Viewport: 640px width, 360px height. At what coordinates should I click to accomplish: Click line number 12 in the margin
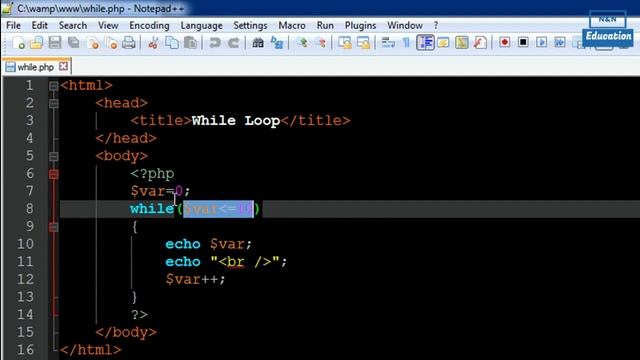[x=25, y=279]
